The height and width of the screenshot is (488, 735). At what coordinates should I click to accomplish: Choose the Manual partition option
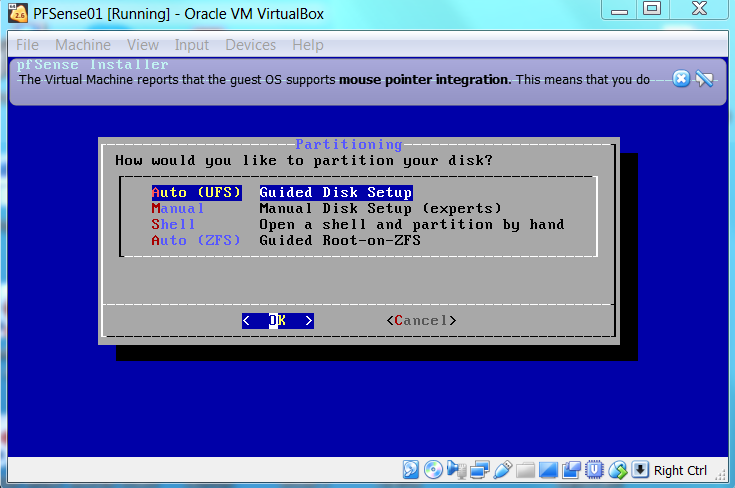pos(177,209)
